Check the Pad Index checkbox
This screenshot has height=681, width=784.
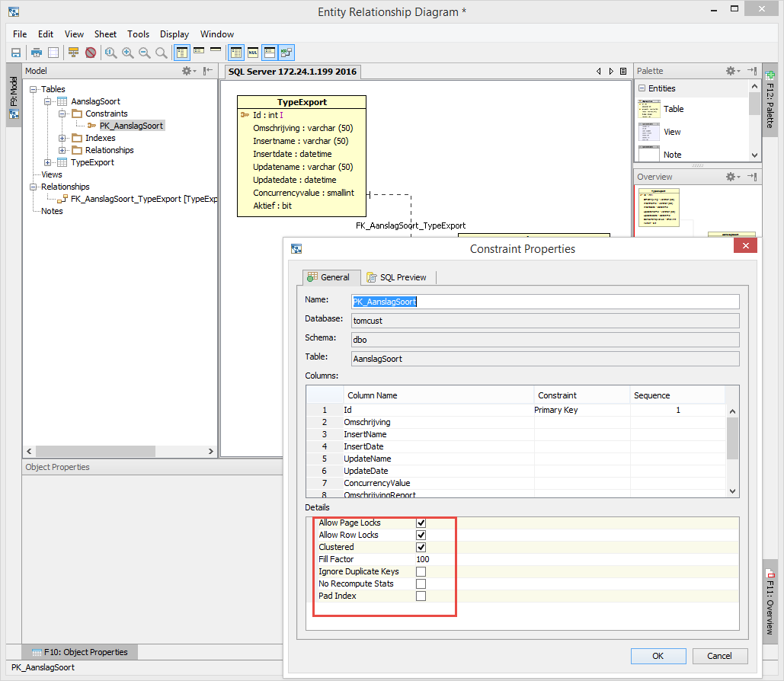coord(421,596)
